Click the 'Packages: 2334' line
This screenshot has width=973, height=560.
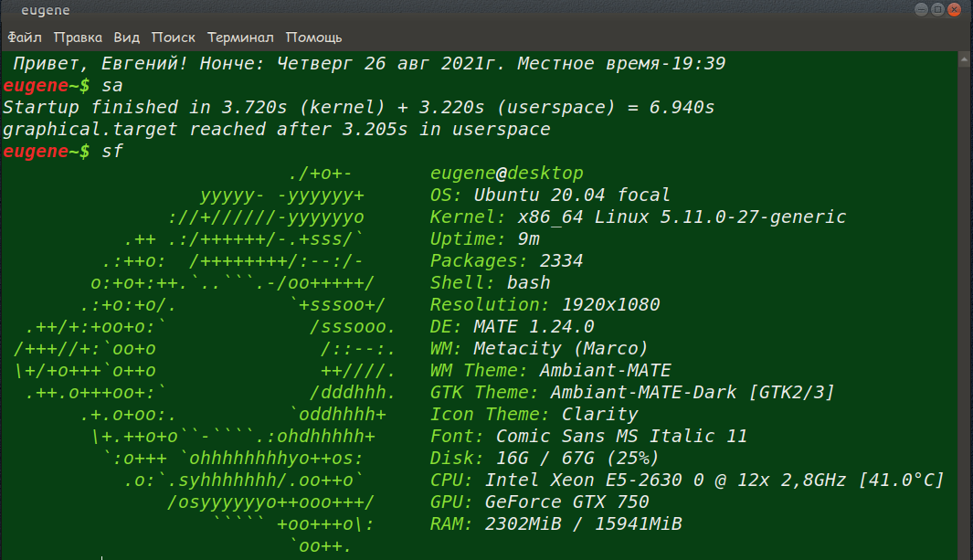(x=506, y=260)
